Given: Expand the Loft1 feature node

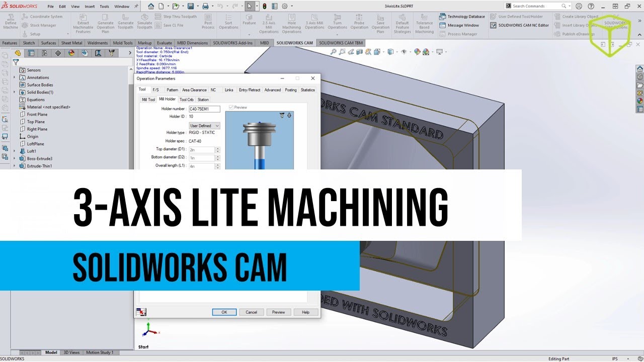Looking at the screenshot, I should (x=14, y=151).
